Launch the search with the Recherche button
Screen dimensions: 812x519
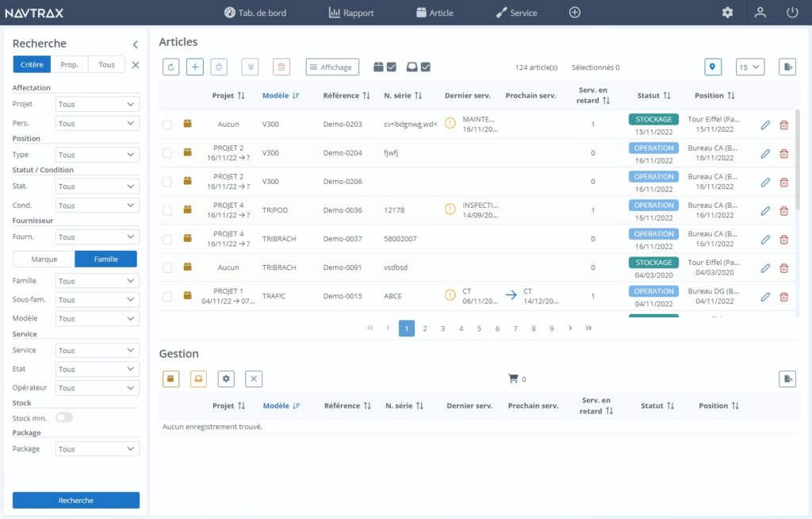click(75, 500)
